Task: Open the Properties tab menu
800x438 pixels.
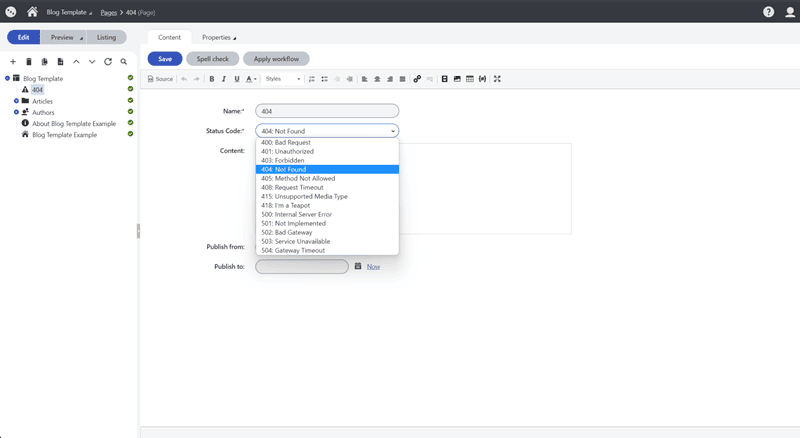Action: (219, 37)
